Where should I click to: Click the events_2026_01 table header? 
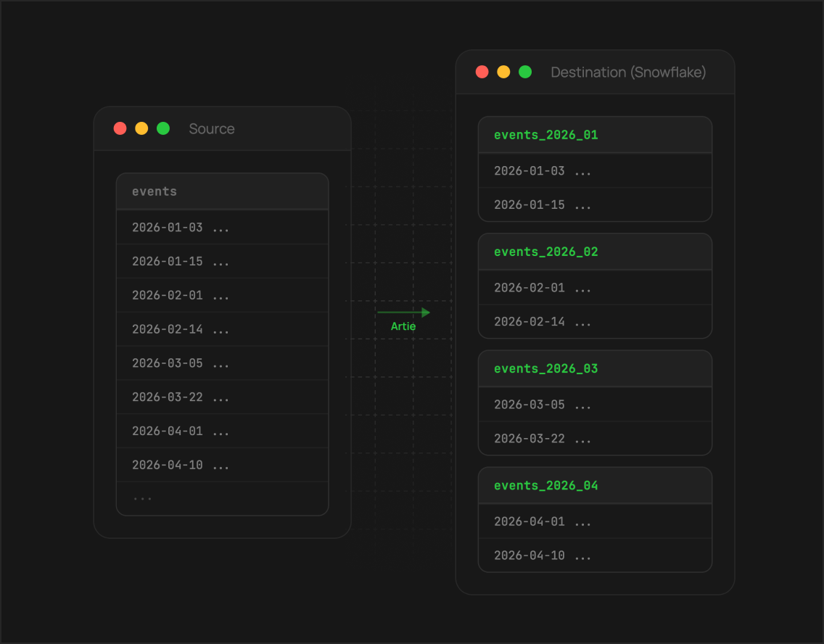coord(595,135)
